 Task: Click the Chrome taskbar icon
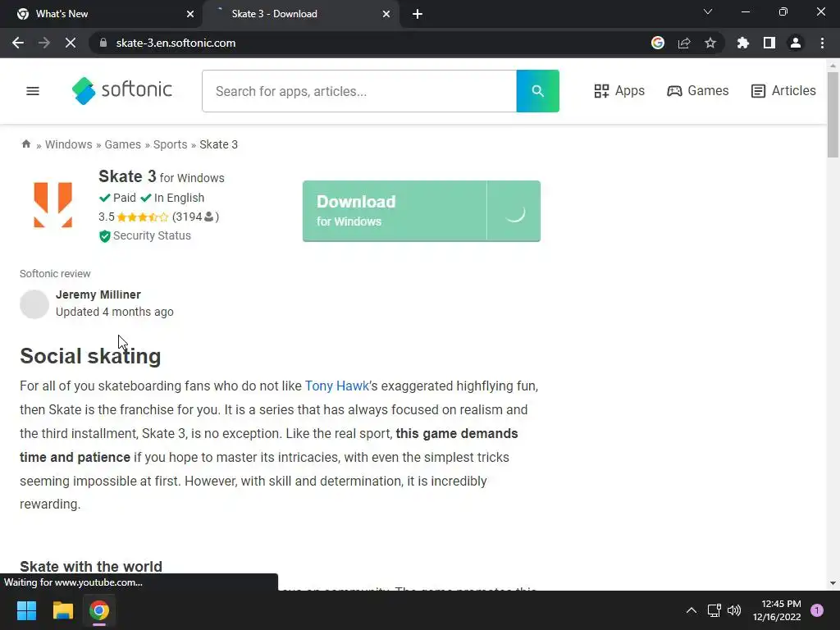pyautogui.click(x=99, y=610)
